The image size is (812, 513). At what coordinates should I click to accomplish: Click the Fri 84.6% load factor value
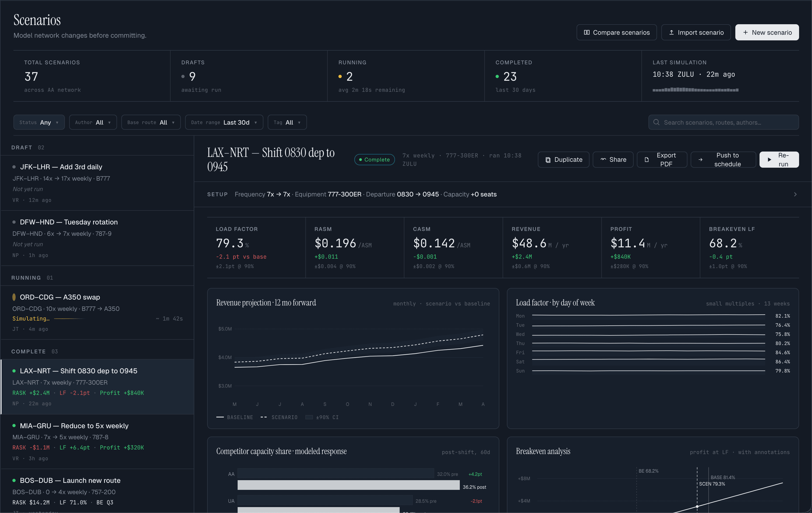point(783,353)
